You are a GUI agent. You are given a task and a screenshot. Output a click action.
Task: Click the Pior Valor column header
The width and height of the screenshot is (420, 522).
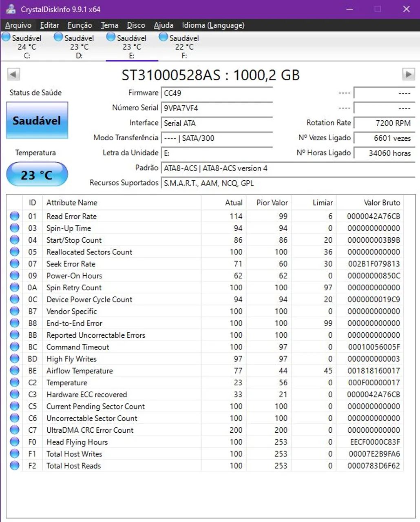pos(269,203)
